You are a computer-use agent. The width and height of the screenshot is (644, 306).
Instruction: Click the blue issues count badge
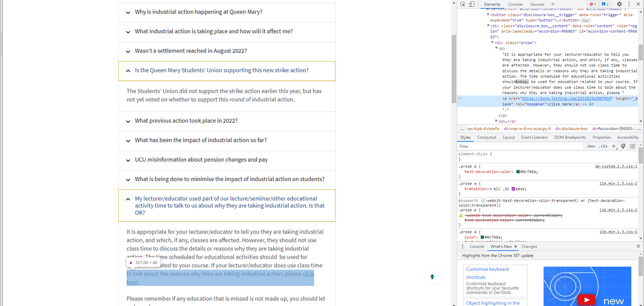click(x=606, y=4)
